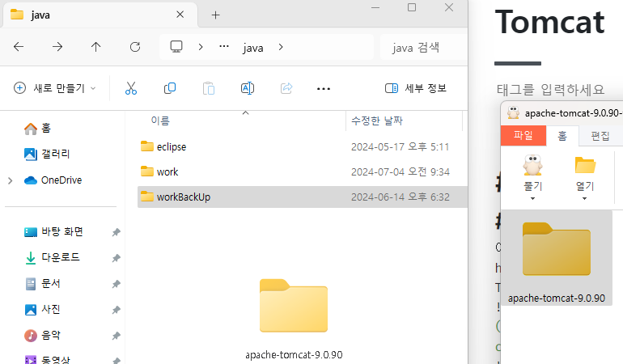The image size is (623, 364).
Task: Click date 2024-06-14 오후 6:32
Action: tap(400, 197)
